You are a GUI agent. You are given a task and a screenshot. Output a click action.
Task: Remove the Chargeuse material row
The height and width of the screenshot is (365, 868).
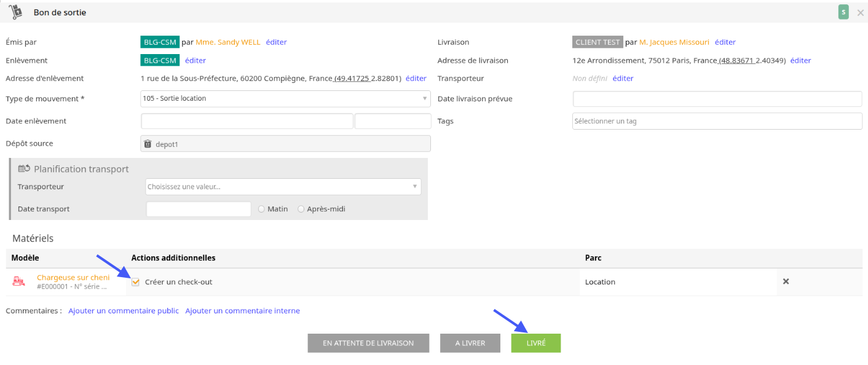point(786,281)
